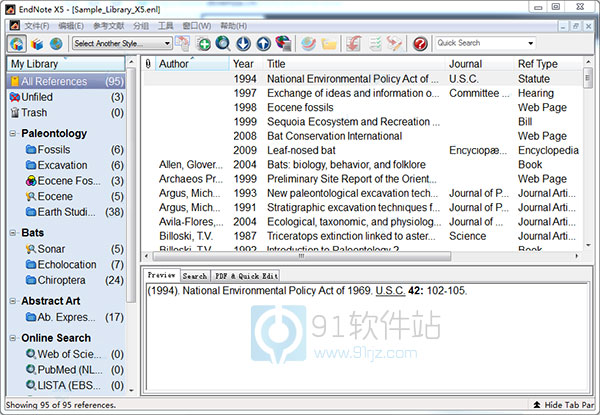Click the Import down-arrow toolbar icon
This screenshot has height=415, width=600.
[x=243, y=43]
